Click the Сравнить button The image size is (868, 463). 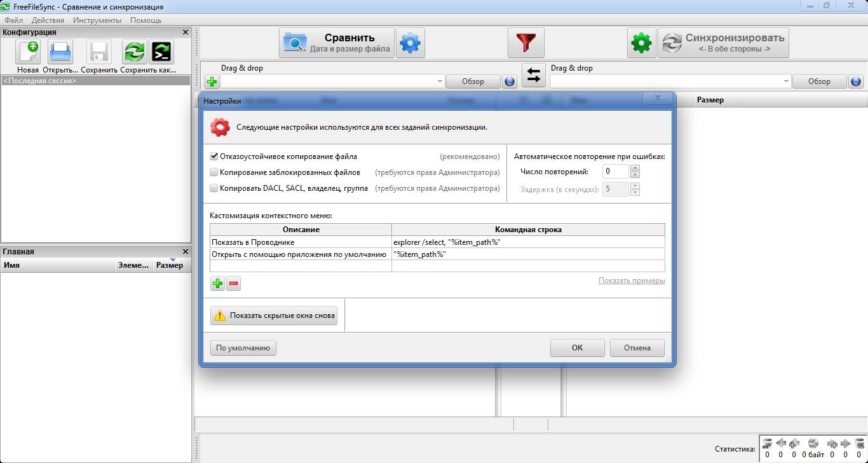point(336,43)
